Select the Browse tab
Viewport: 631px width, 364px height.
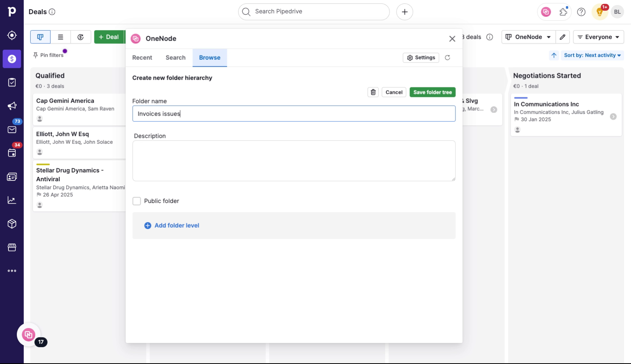[x=210, y=58]
